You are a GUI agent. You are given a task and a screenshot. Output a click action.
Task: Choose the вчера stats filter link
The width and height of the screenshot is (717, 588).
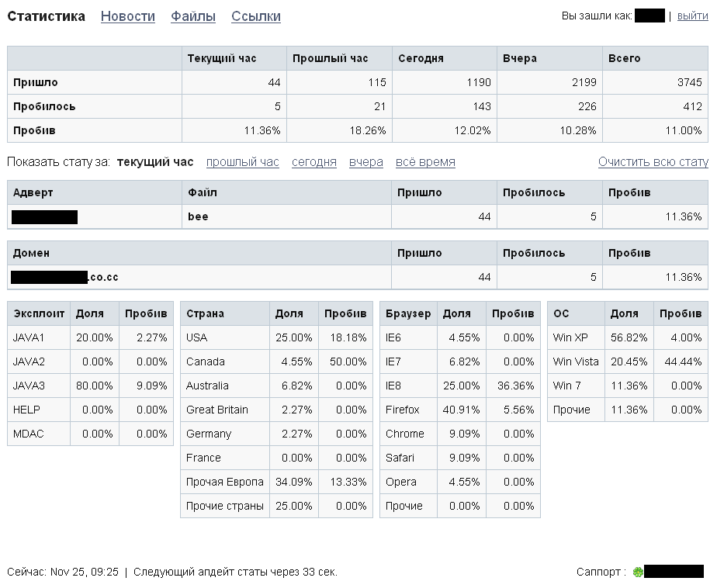tap(366, 162)
